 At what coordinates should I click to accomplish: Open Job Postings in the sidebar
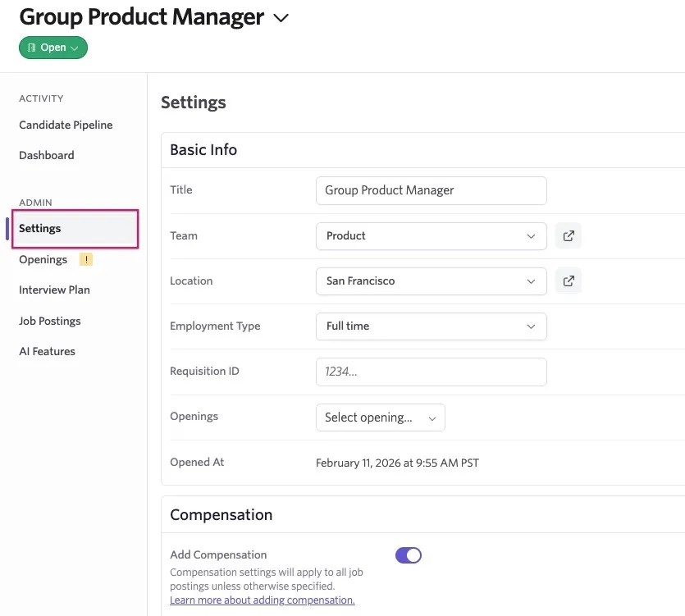tap(49, 321)
